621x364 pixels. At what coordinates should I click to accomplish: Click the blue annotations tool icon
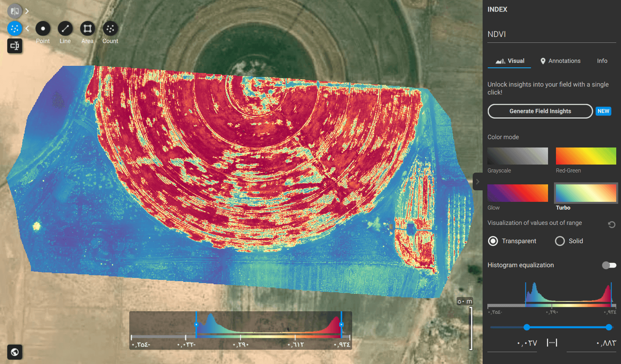coord(15,29)
